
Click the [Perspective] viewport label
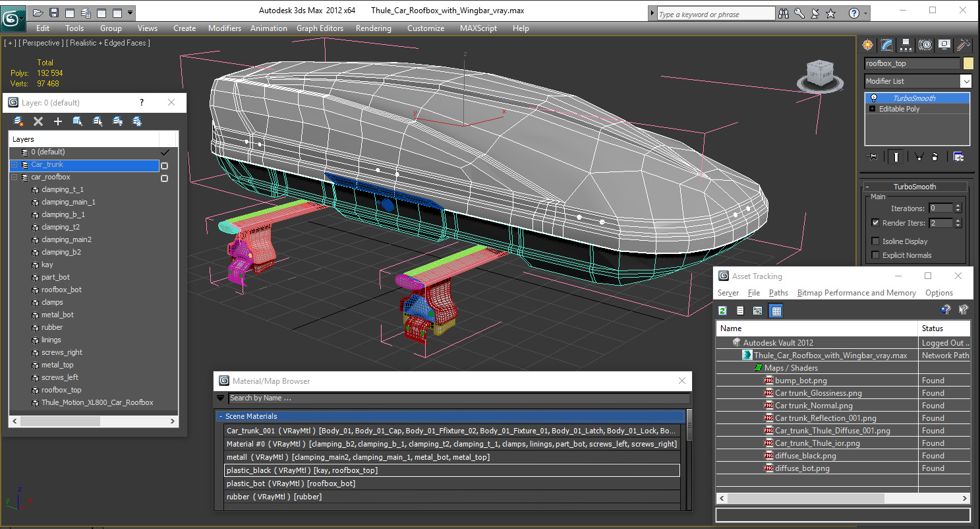coord(42,43)
